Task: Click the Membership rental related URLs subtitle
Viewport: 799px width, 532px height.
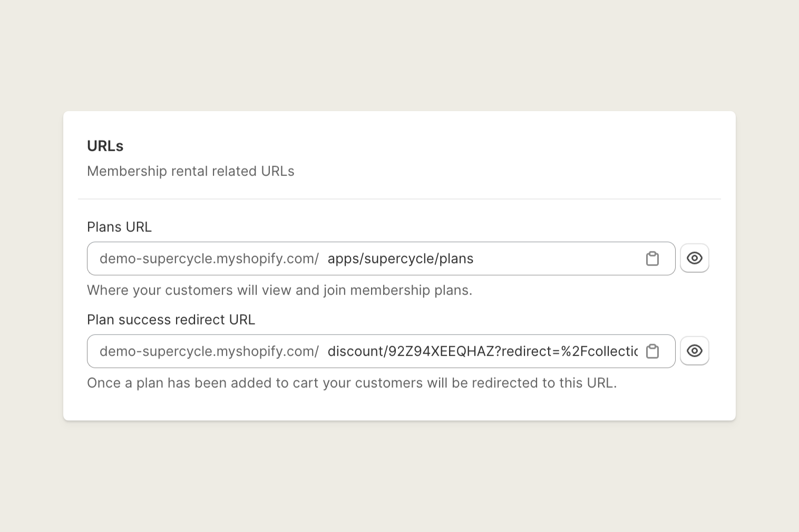Action: click(190, 171)
